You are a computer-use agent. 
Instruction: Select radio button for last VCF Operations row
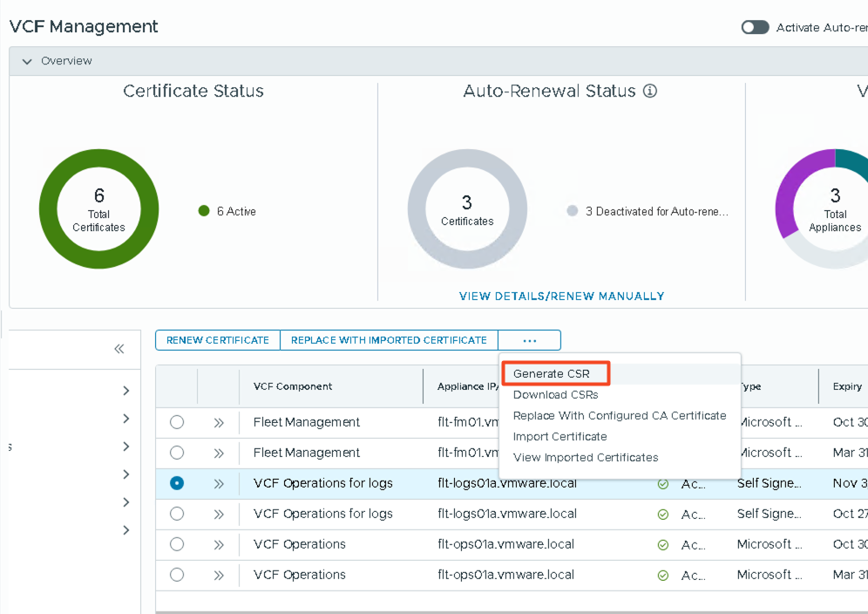[x=177, y=575]
